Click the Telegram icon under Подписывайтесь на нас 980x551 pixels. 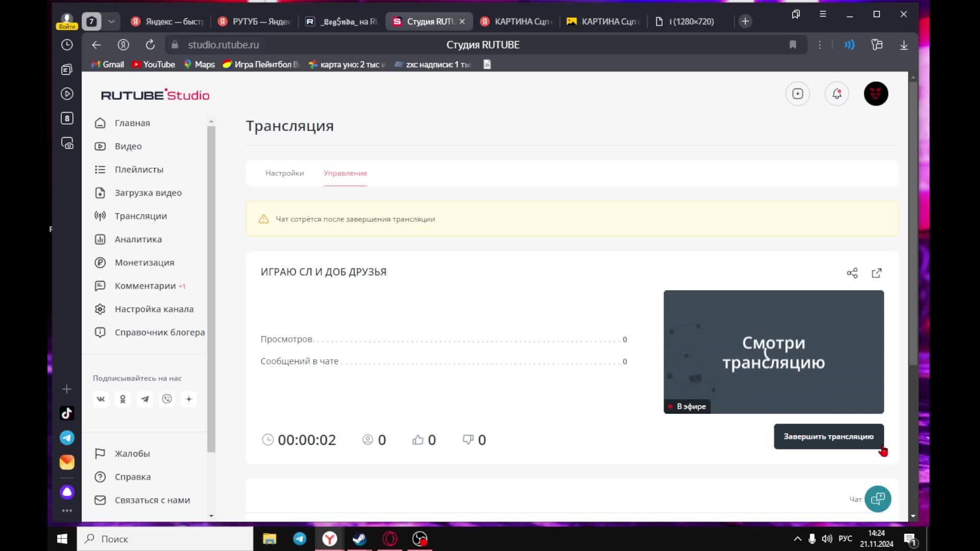(x=145, y=399)
